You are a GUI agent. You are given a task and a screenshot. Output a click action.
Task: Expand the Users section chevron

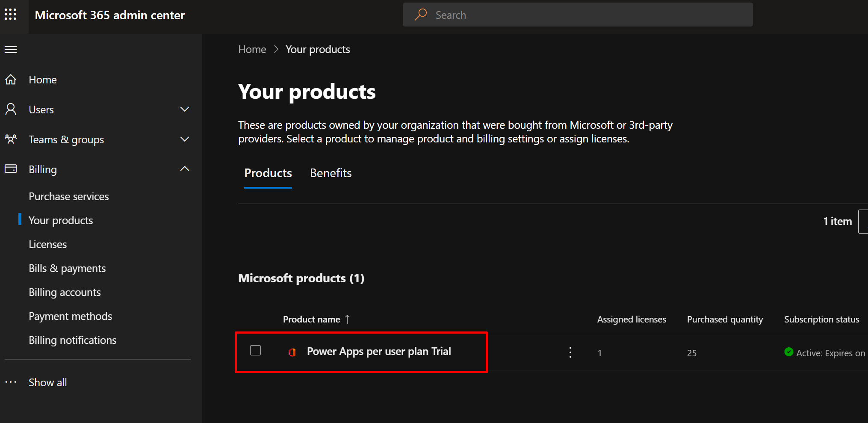tap(185, 109)
